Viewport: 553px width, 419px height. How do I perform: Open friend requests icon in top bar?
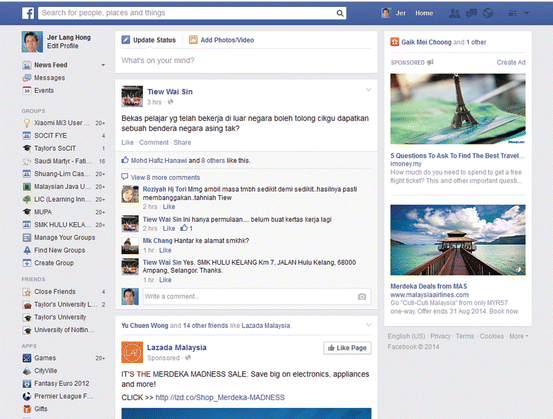[454, 13]
